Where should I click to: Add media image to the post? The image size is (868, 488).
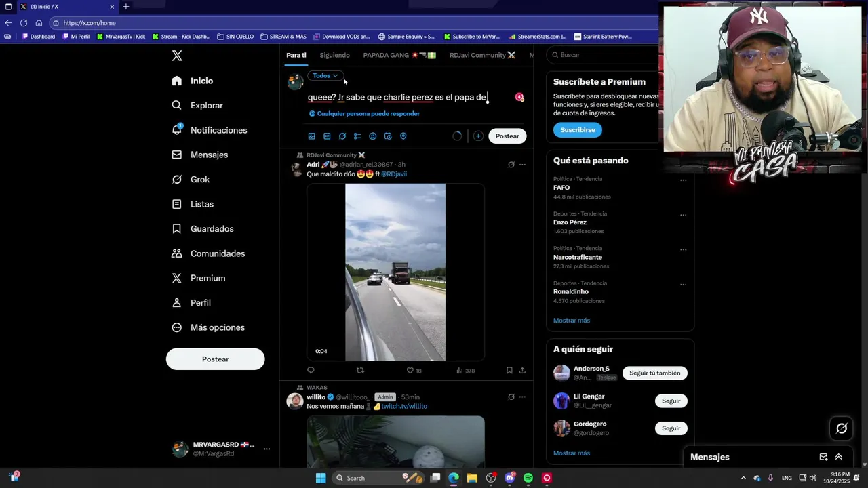pos(312,136)
